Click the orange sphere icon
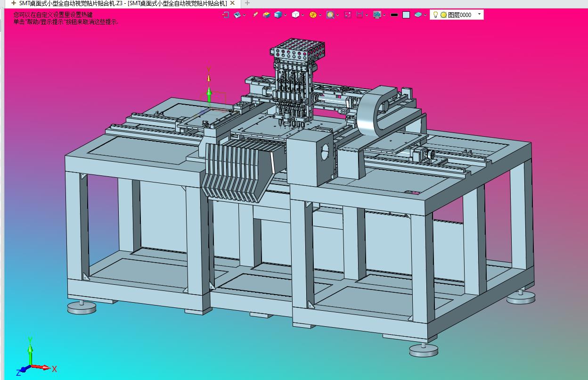Image resolution: width=588 pixels, height=380 pixels. (313, 15)
